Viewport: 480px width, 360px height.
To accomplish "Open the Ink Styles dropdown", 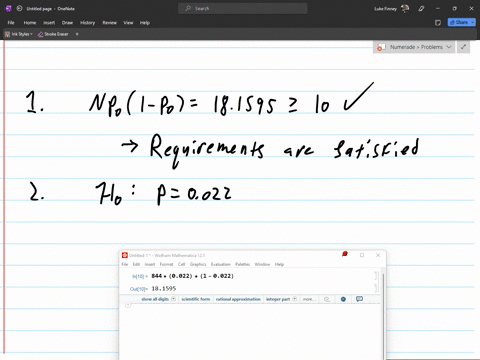I will pyautogui.click(x=19, y=34).
